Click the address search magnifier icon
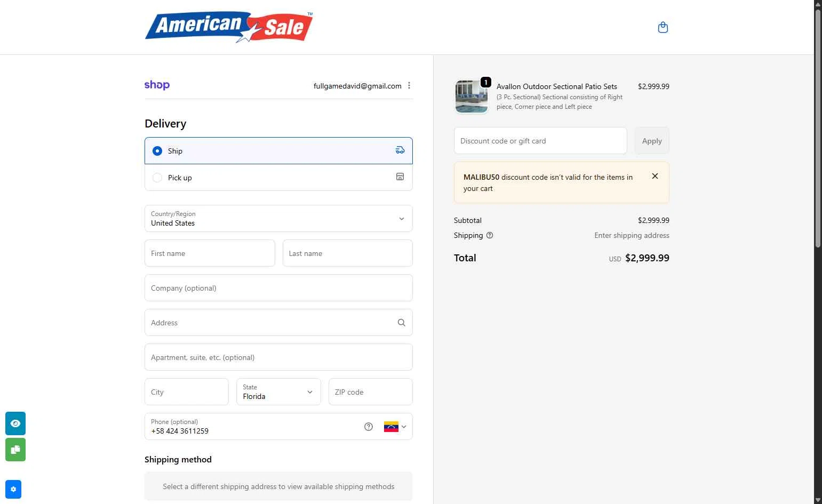The height and width of the screenshot is (504, 822). click(402, 323)
